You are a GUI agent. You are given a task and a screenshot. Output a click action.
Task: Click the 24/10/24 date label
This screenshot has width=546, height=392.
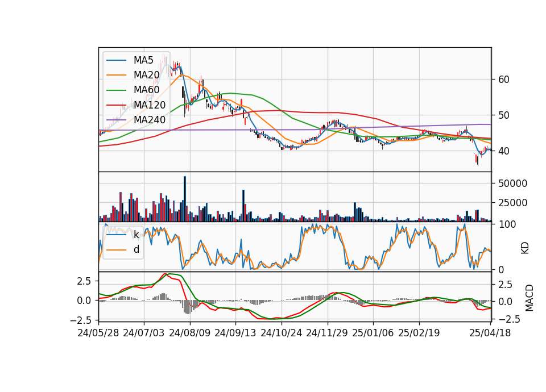point(282,333)
